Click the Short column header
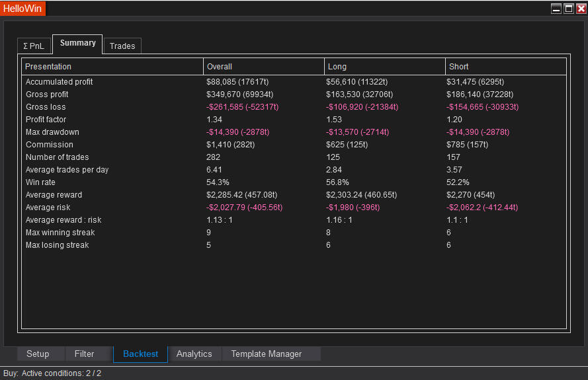Screen dimensions: 588x380 pyautogui.click(x=458, y=67)
